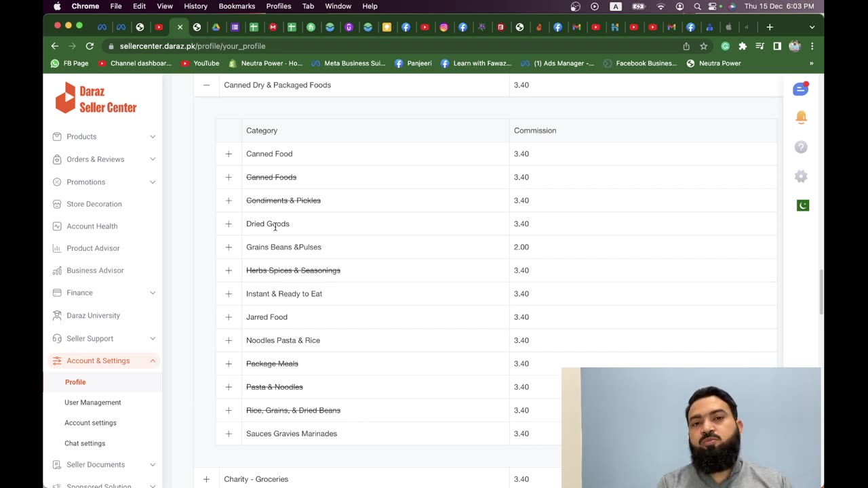Expand Grains Beans &Pulses row
This screenshot has height=488, width=868.
point(229,247)
